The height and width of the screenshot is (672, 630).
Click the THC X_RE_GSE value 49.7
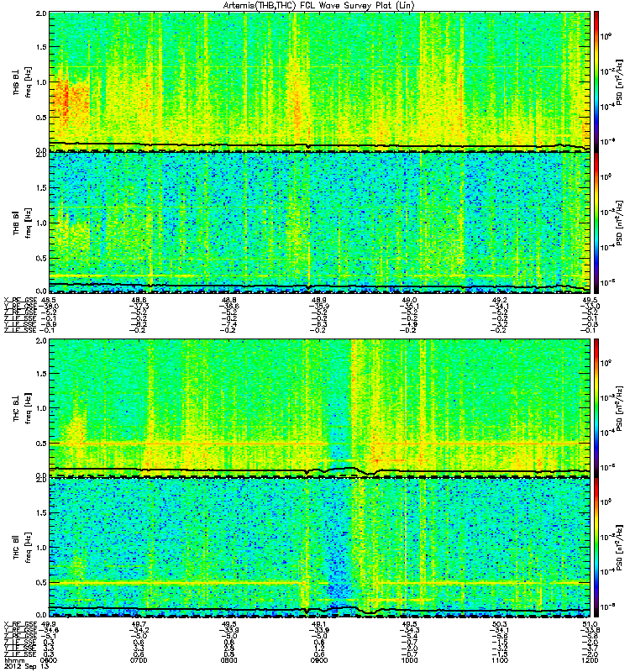click(139, 624)
